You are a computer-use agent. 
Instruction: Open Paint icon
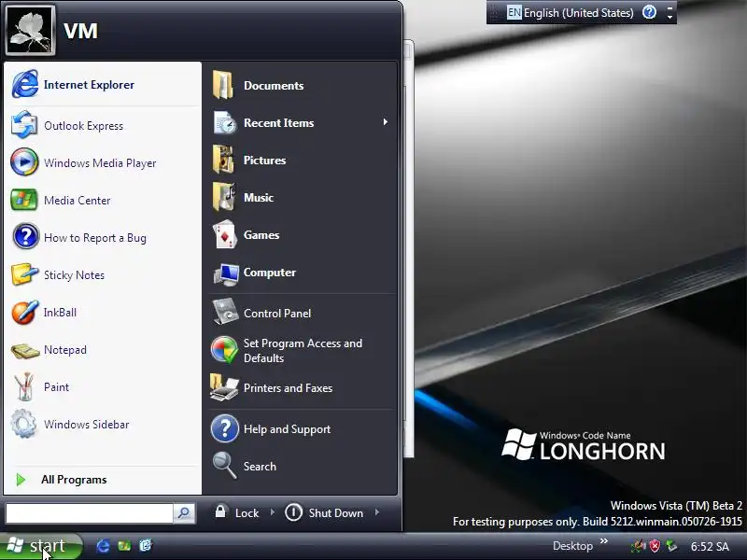pos(24,386)
